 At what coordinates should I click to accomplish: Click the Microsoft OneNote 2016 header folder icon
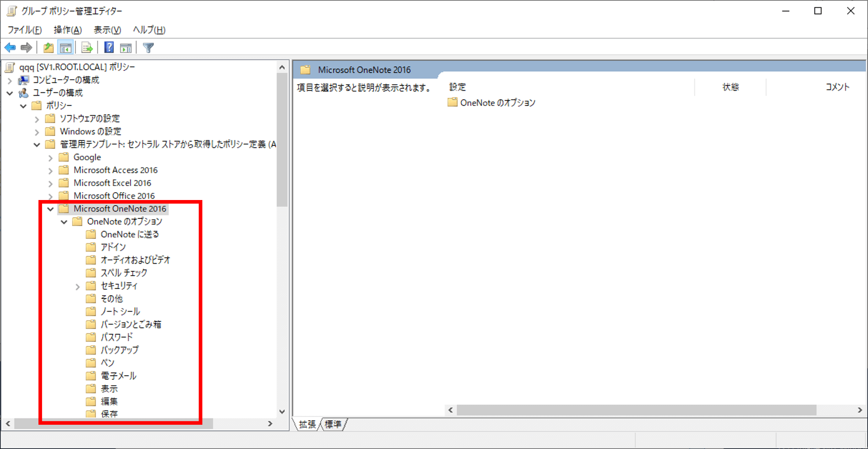click(x=305, y=70)
